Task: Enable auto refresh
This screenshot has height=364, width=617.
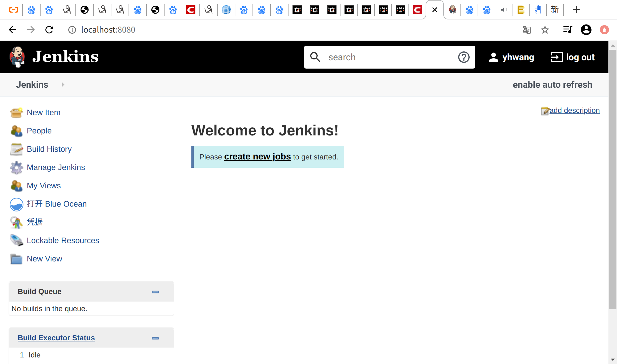Action: [552, 85]
